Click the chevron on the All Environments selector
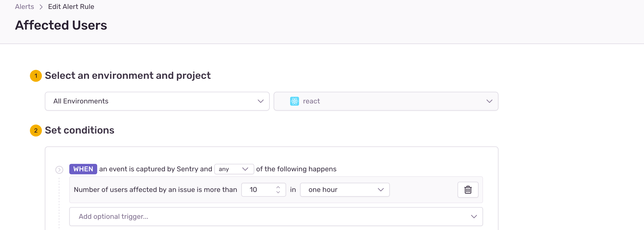 (260, 101)
